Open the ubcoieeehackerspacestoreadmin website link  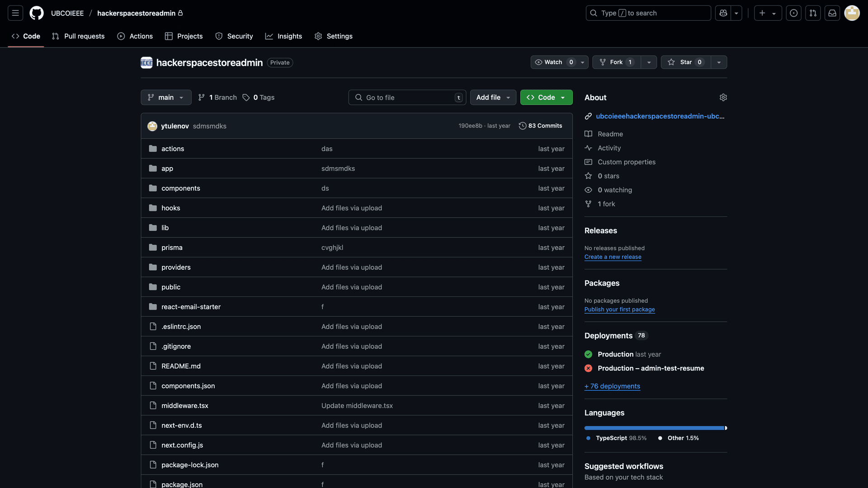(x=660, y=117)
